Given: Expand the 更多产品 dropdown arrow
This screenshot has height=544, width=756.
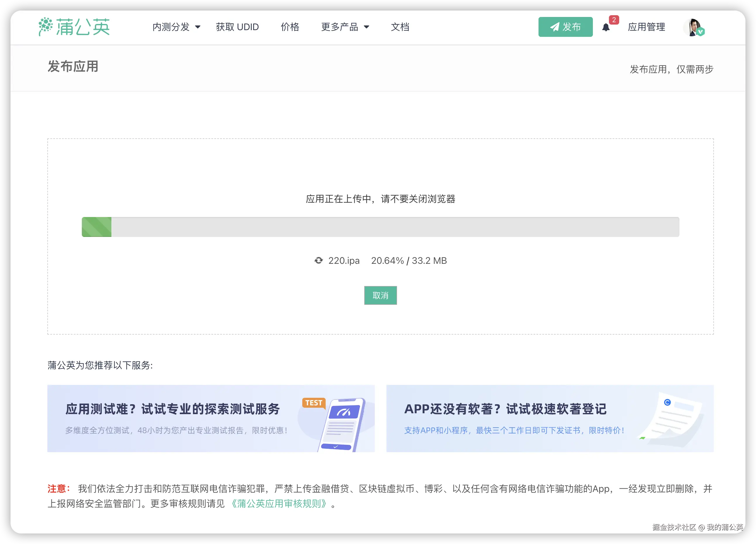Looking at the screenshot, I should [x=366, y=27].
